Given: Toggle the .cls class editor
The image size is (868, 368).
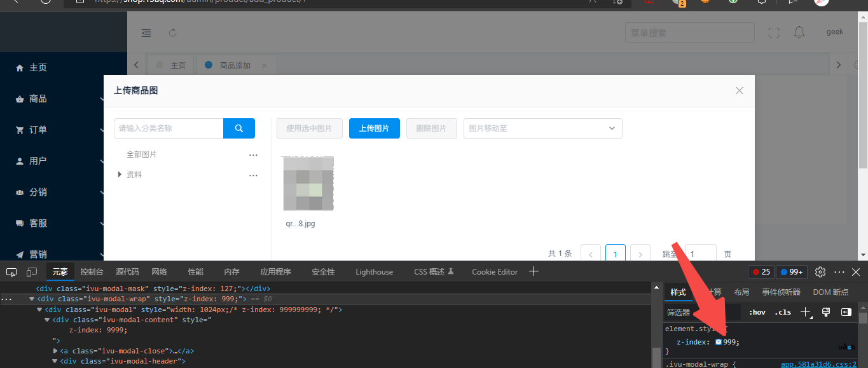Looking at the screenshot, I should coord(783,312).
